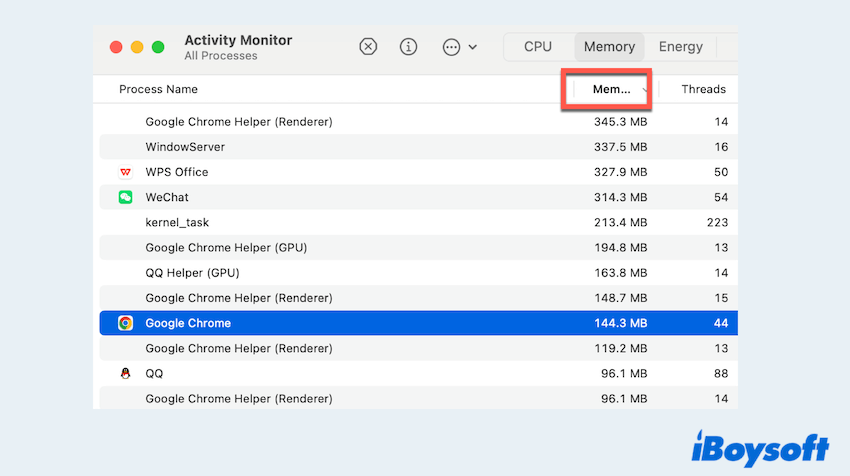The height and width of the screenshot is (476, 850).
Task: Switch to the CPU tab
Action: [538, 47]
